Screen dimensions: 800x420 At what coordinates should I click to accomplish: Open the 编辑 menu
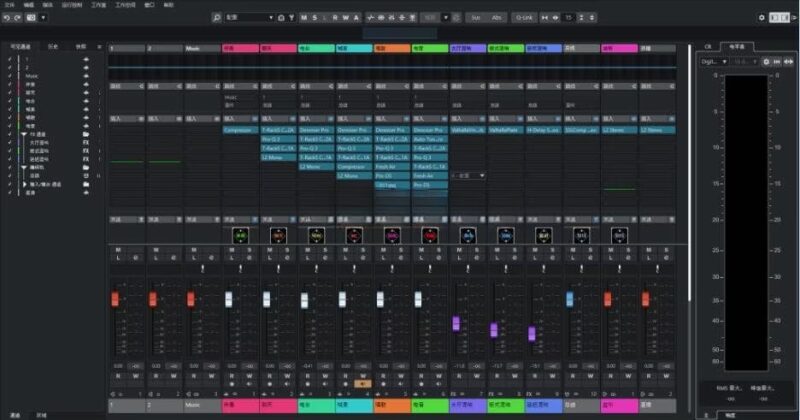(x=29, y=5)
